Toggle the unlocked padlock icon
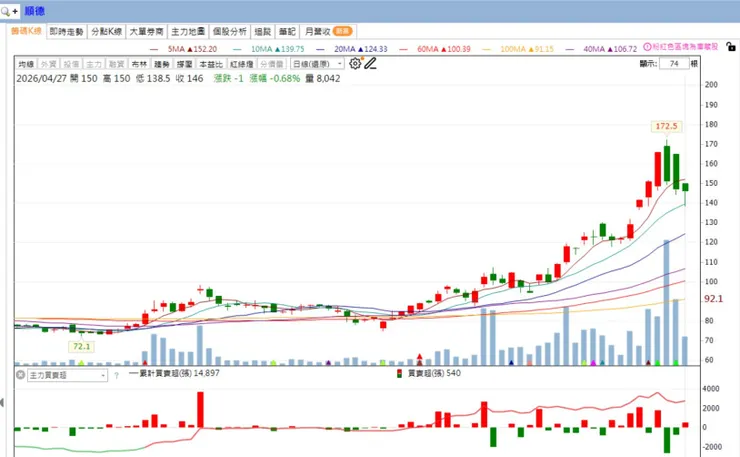 [731, 47]
